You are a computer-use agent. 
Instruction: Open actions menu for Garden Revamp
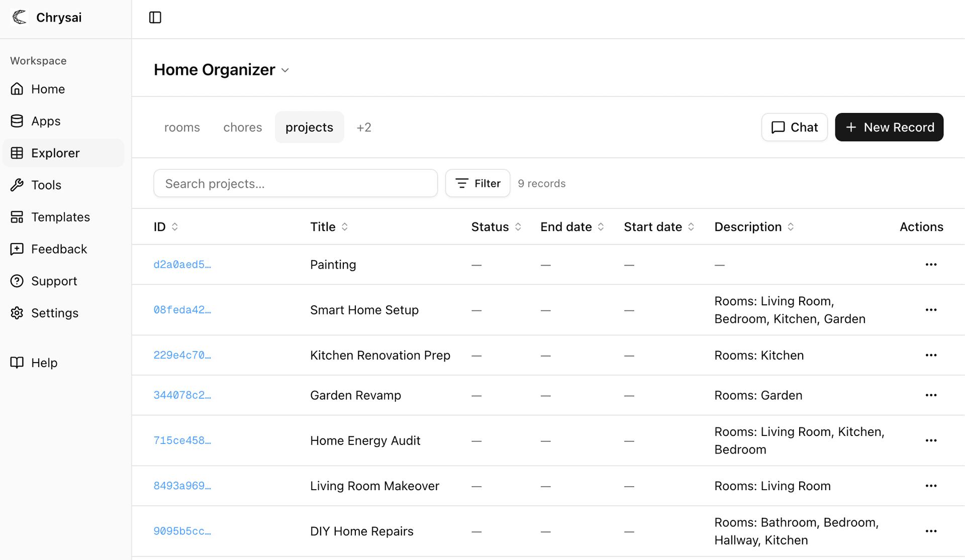[931, 395]
